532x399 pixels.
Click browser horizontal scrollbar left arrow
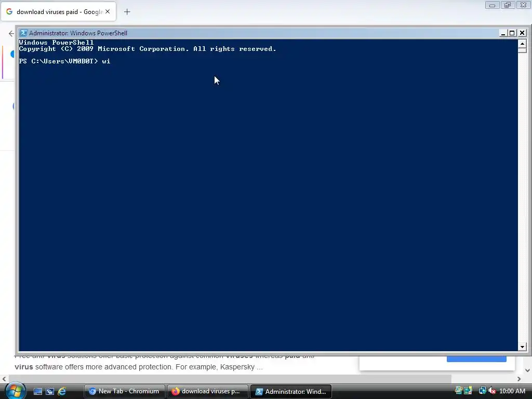pyautogui.click(x=4, y=379)
